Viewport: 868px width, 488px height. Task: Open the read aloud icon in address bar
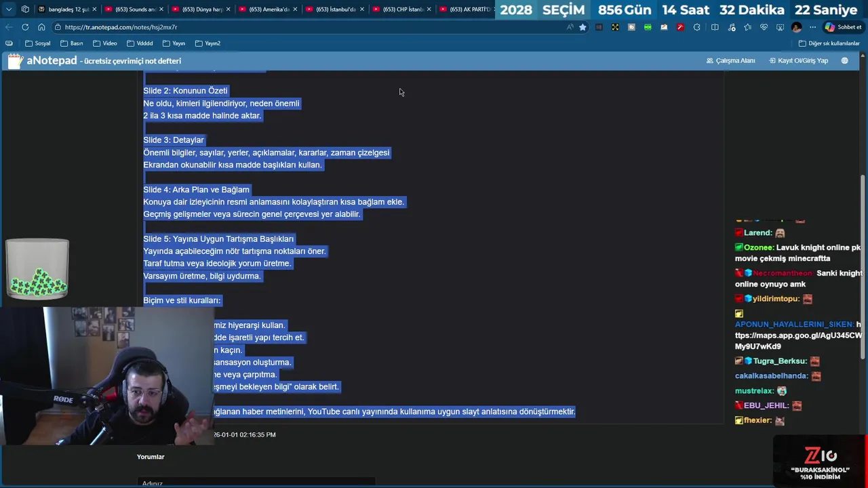570,27
